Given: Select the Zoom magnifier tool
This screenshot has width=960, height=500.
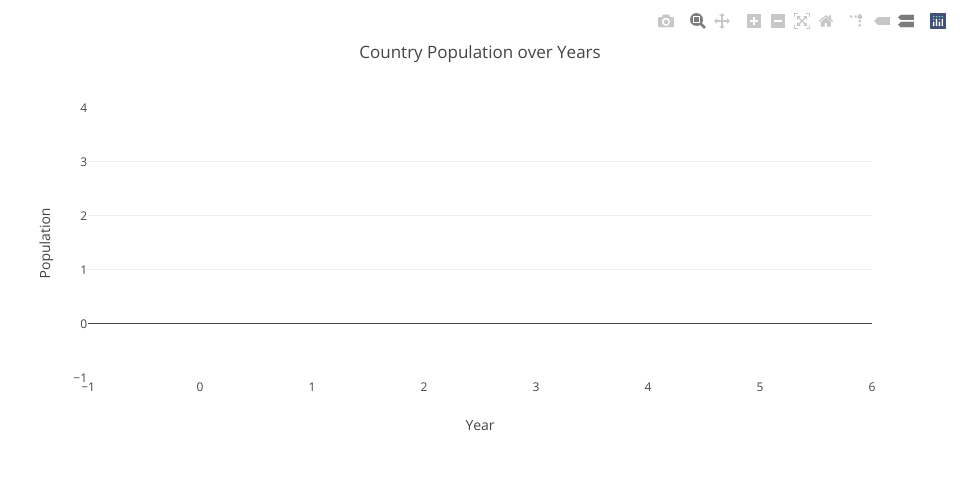Looking at the screenshot, I should pos(698,21).
